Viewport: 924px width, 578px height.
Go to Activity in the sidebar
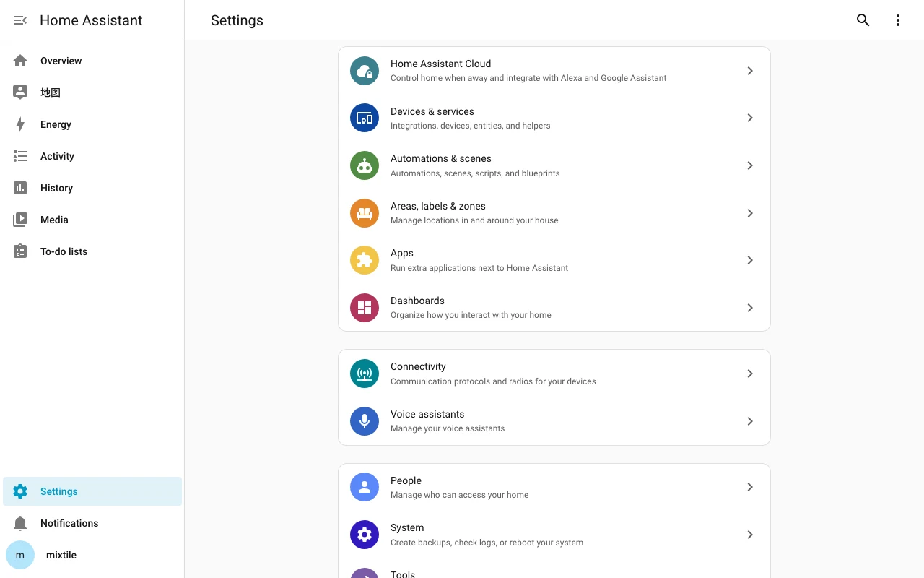pyautogui.click(x=92, y=156)
